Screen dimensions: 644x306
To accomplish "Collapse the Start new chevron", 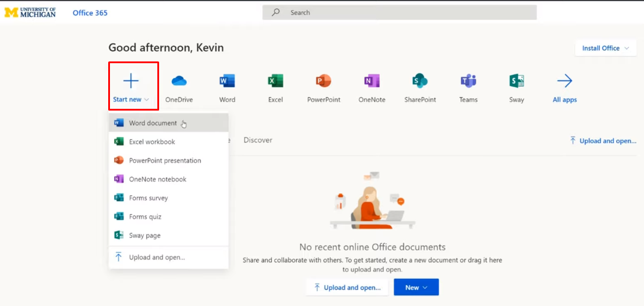I will [x=147, y=100].
